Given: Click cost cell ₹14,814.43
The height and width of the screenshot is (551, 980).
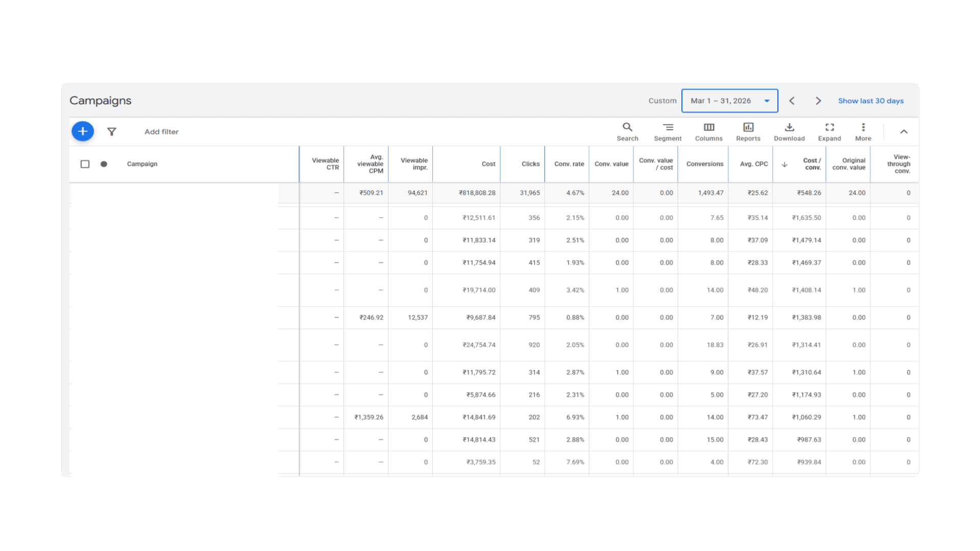Looking at the screenshot, I should pyautogui.click(x=479, y=440).
